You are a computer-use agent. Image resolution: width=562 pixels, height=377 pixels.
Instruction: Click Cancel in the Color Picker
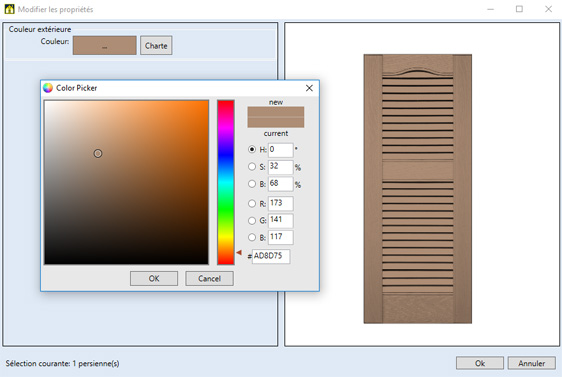tap(209, 278)
